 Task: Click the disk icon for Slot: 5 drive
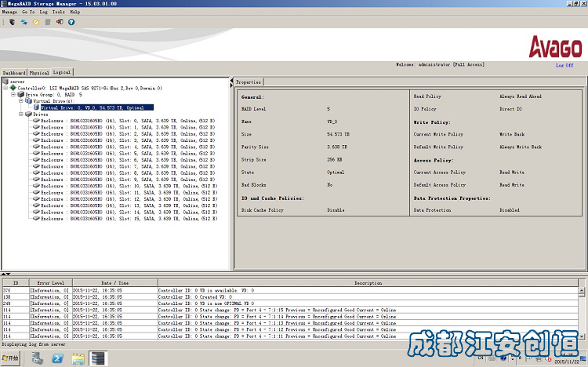(36, 153)
